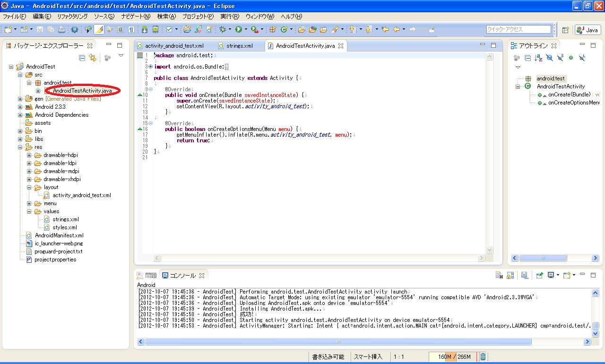Click the green Run button in toolbar

coord(239,29)
